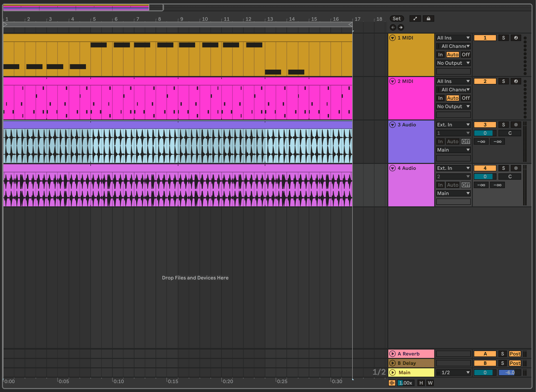This screenshot has height=392, width=536.
Task: Toggle A Reverb Post send button
Action: [x=515, y=354]
